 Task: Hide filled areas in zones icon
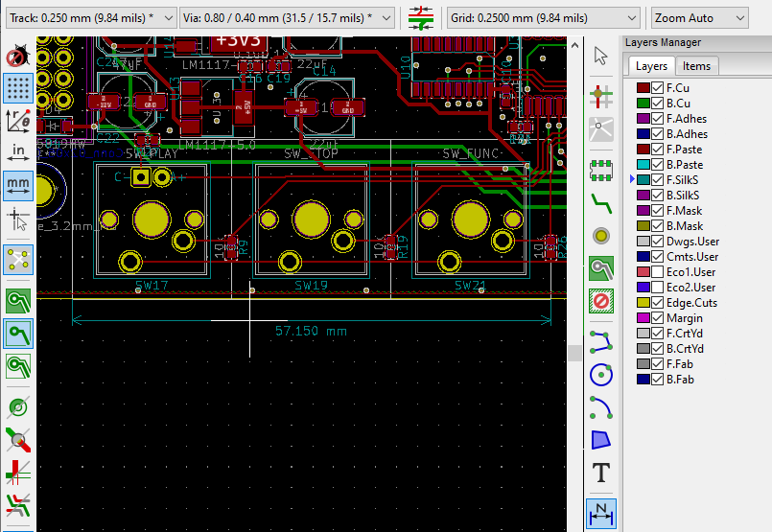click(18, 334)
